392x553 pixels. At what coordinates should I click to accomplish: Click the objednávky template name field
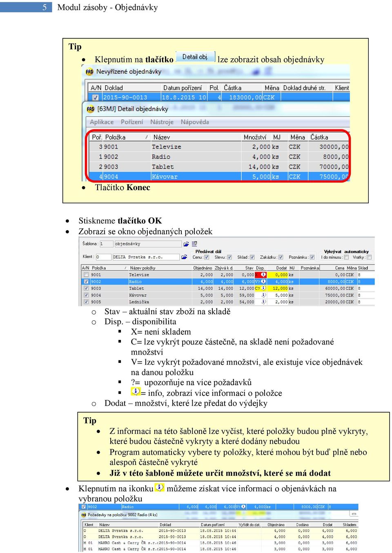click(x=148, y=244)
